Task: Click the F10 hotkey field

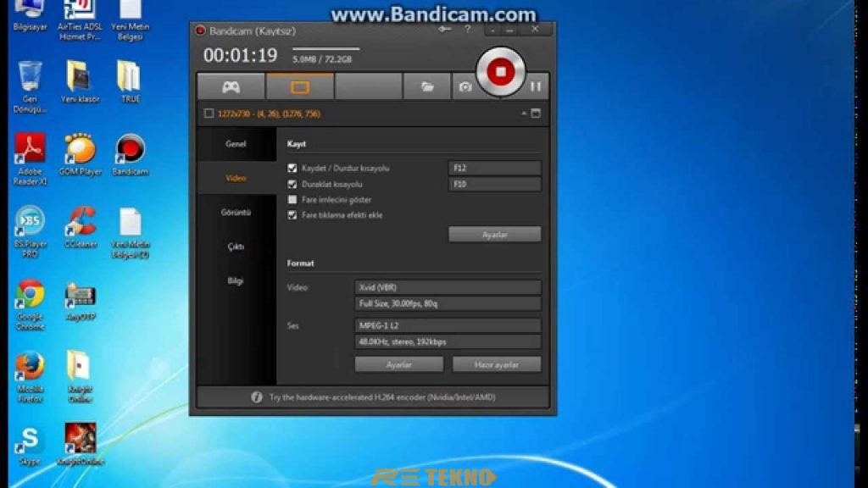Action: coord(494,184)
